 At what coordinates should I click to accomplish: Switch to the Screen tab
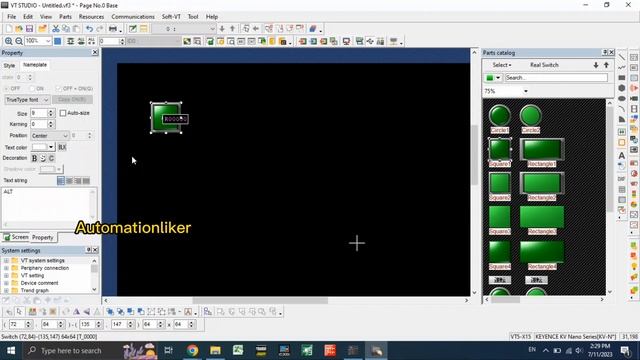16,237
